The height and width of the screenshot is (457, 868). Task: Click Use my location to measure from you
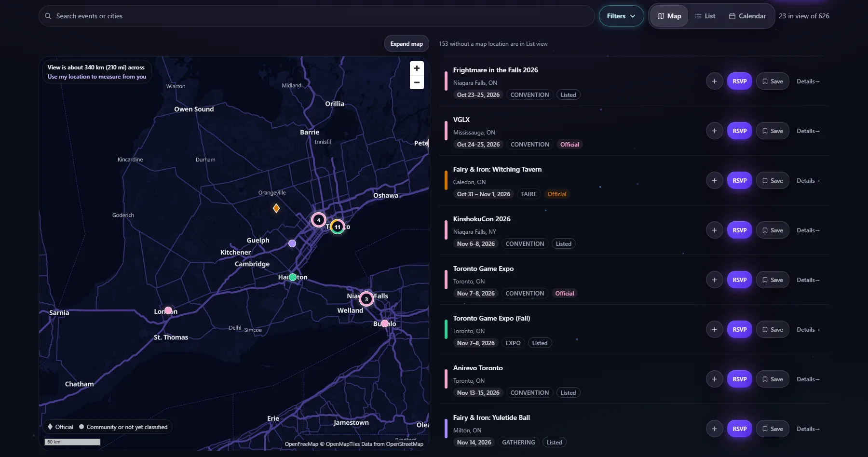coord(97,77)
